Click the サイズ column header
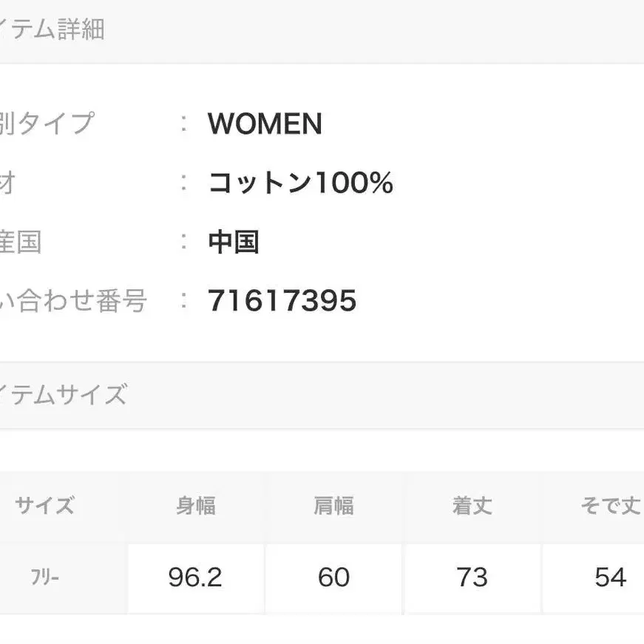 [x=44, y=506]
